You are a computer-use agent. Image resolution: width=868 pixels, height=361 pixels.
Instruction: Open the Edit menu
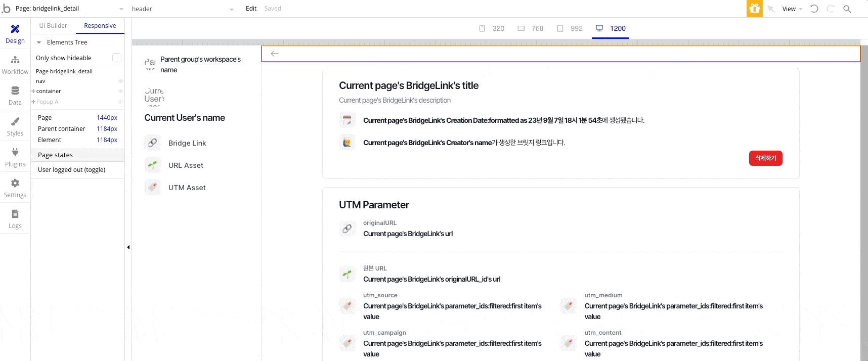(x=251, y=9)
